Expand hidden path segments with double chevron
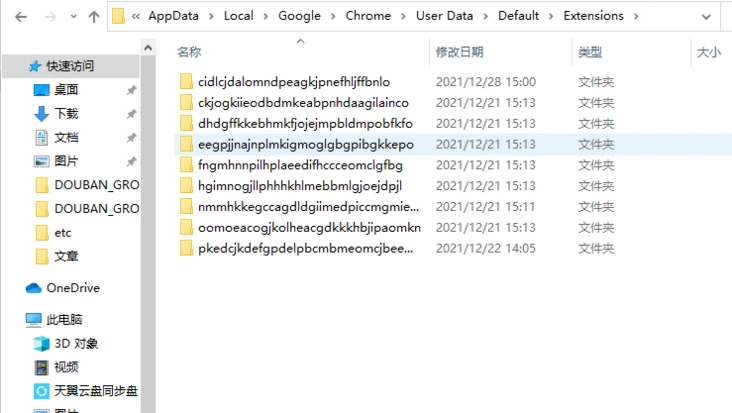The image size is (732, 413). click(x=136, y=16)
